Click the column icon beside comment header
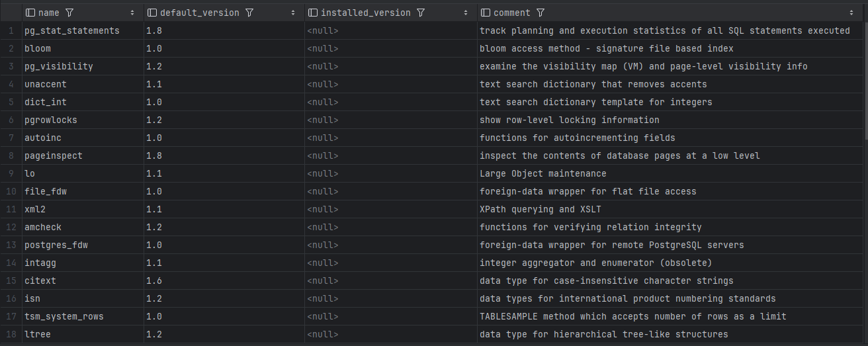868x346 pixels. pos(485,13)
